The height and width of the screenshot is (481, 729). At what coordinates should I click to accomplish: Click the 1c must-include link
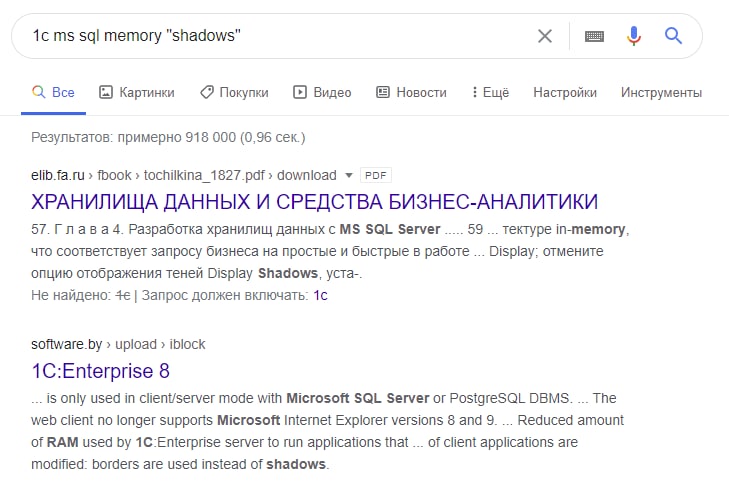point(320,295)
